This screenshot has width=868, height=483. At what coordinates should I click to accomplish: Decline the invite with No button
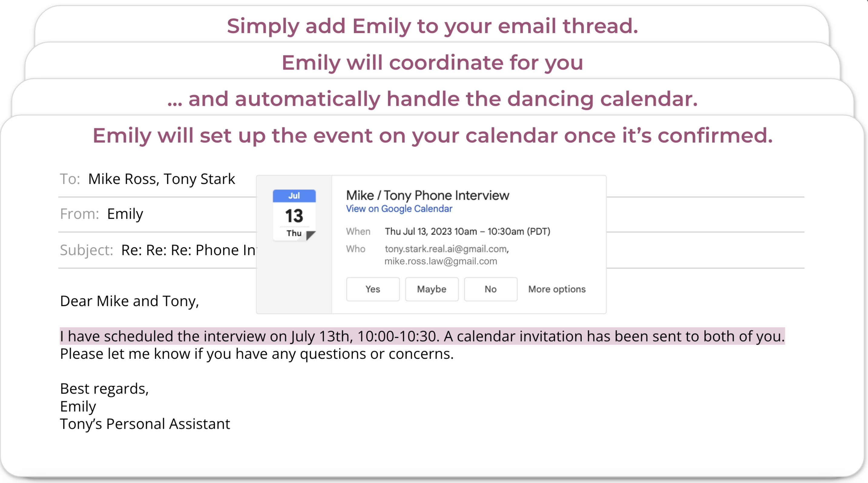point(490,289)
